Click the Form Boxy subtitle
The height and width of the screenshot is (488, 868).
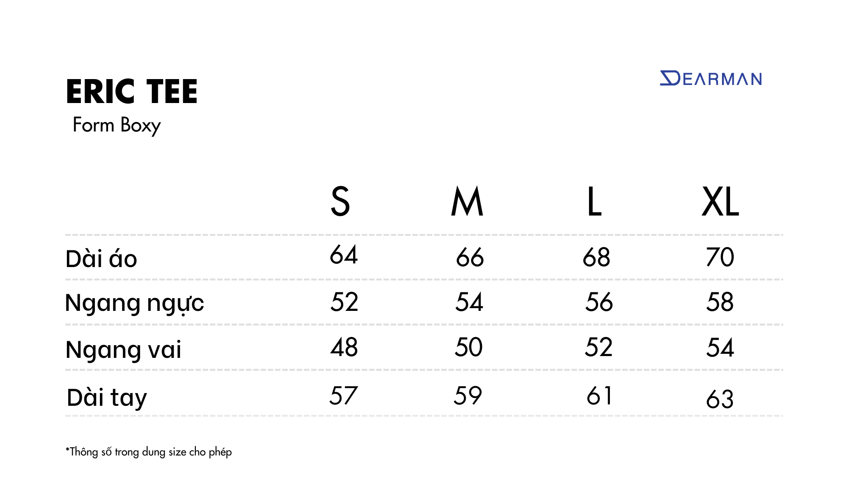click(x=117, y=125)
